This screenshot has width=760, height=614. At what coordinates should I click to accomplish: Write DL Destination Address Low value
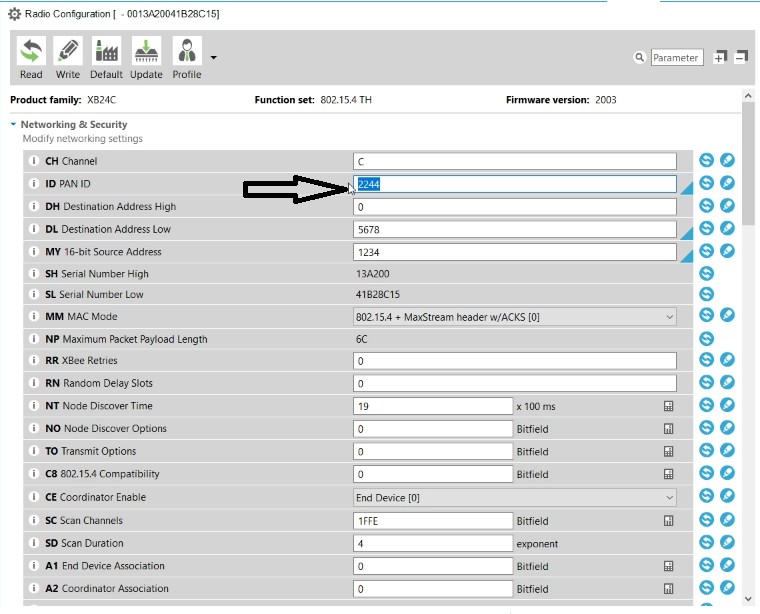coord(727,228)
